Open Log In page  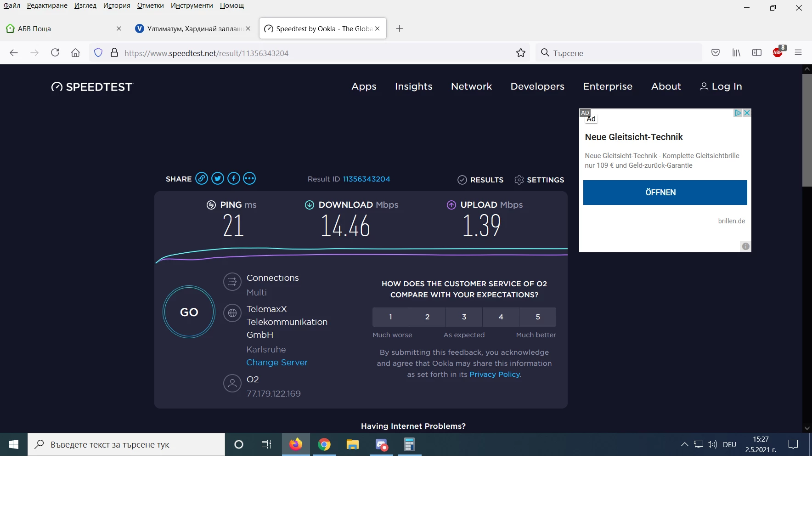pos(721,86)
